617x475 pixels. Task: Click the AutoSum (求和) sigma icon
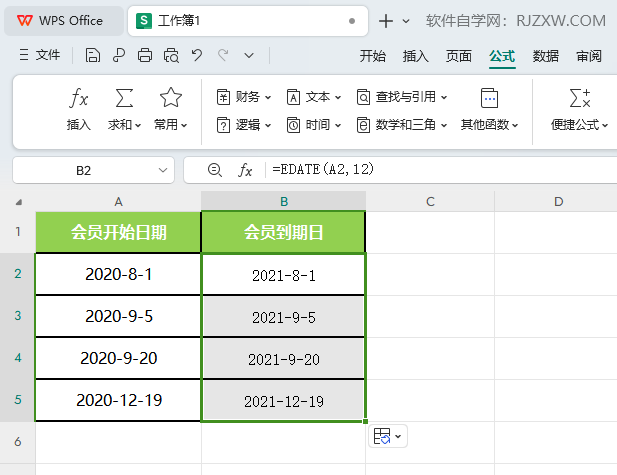[124, 98]
